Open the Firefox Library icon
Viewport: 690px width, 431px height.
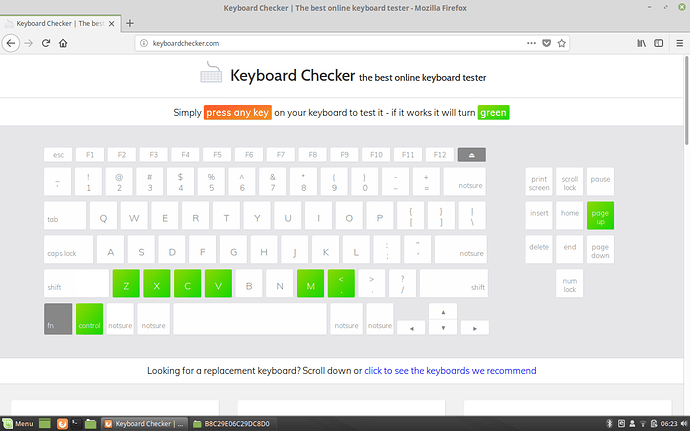(642, 43)
